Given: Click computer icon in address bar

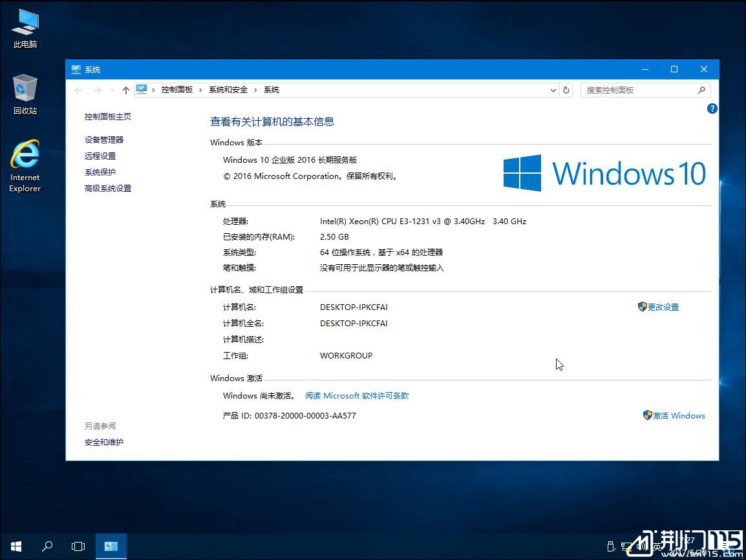Looking at the screenshot, I should [x=142, y=89].
